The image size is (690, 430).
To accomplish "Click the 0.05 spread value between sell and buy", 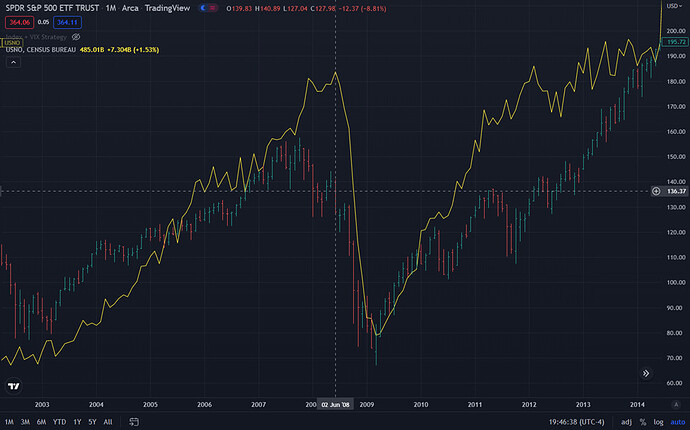I will click(43, 22).
